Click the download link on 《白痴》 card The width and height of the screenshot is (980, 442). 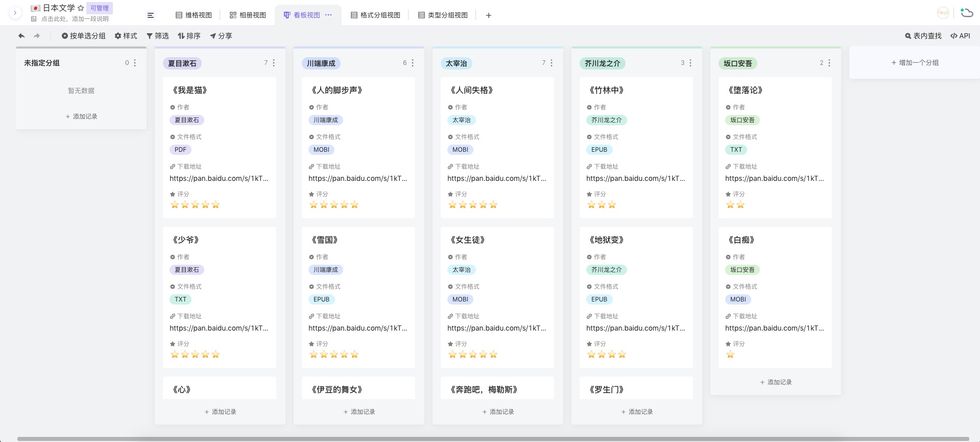click(x=774, y=328)
